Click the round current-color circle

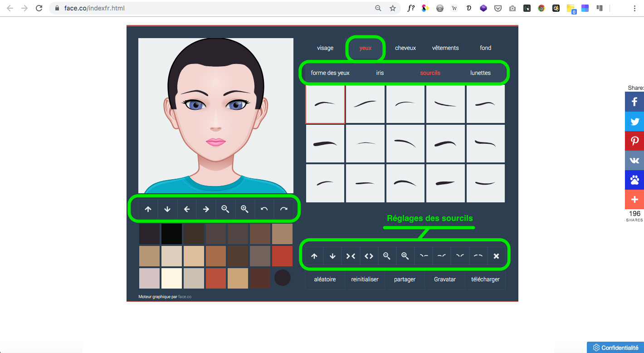(x=283, y=278)
